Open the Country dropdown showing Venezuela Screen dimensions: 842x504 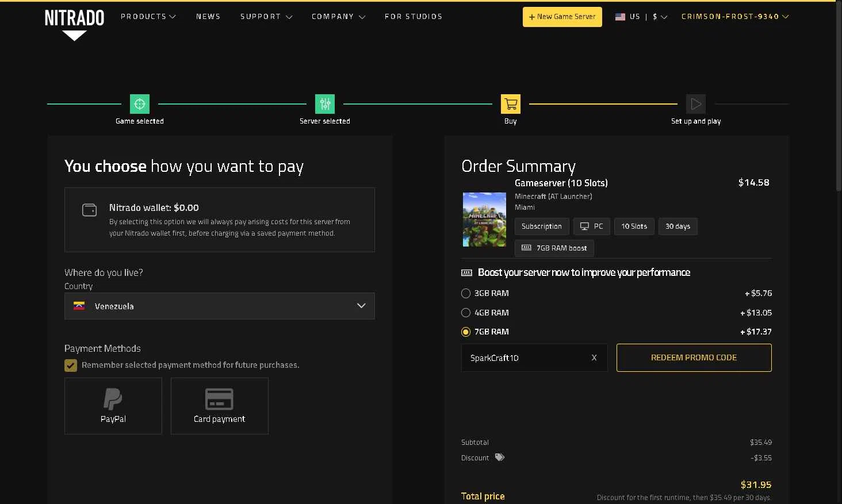coord(220,306)
